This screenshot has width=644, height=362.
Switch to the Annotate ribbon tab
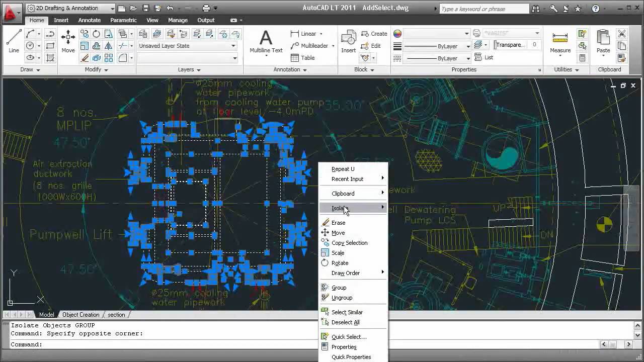click(x=89, y=20)
